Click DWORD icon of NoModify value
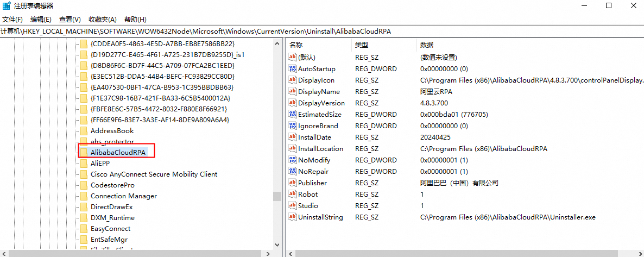The width and height of the screenshot is (644, 257). pyautogui.click(x=293, y=160)
